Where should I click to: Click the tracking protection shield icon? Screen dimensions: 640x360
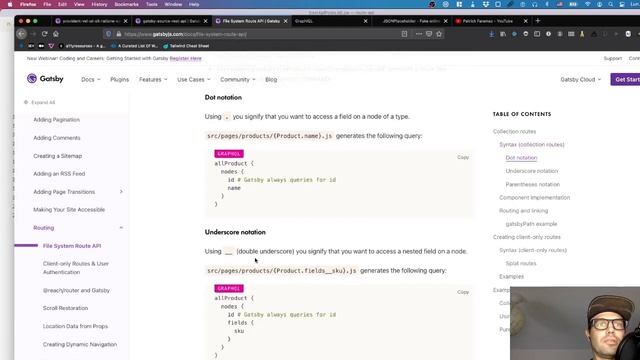108,34
